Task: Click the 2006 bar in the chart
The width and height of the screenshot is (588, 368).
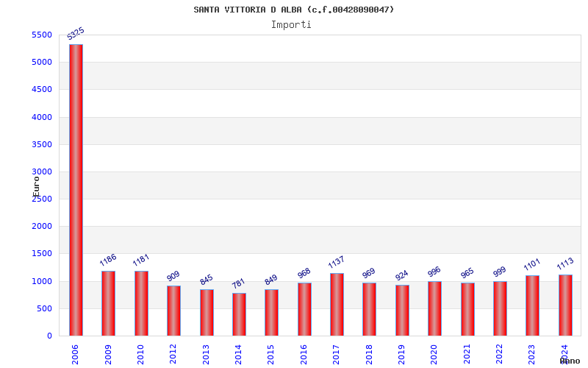Action: (76, 190)
